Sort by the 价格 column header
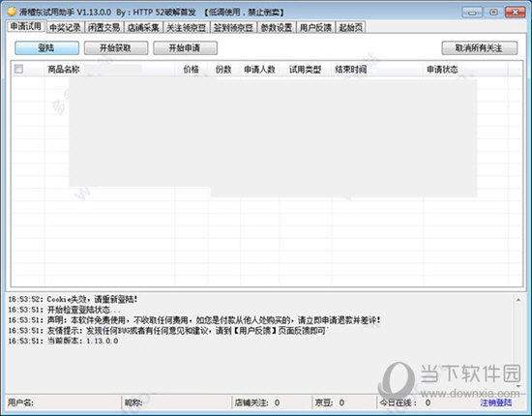 click(191, 70)
